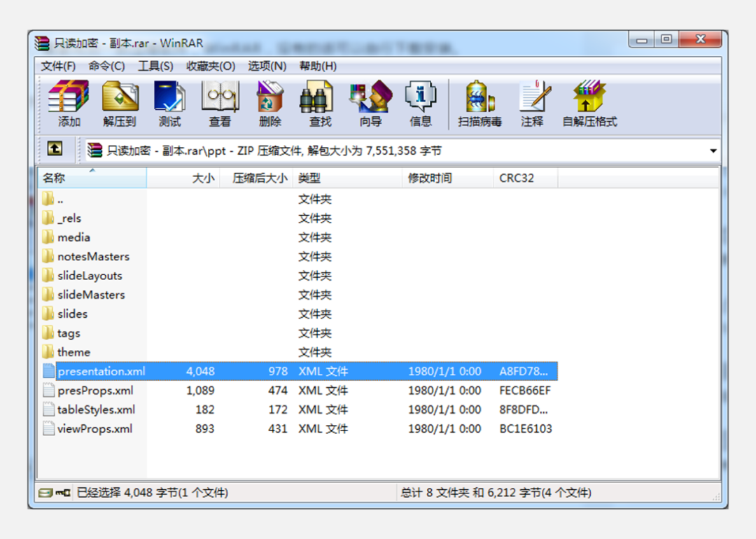The width and height of the screenshot is (756, 539).
Task: Click the 删除 (Delete) toolbar icon
Action: (x=270, y=97)
